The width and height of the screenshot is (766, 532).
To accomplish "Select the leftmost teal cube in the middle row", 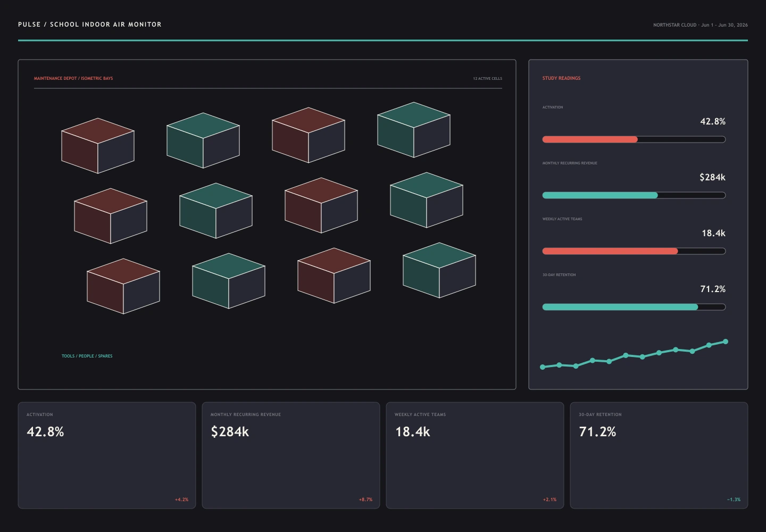I will [x=216, y=211].
